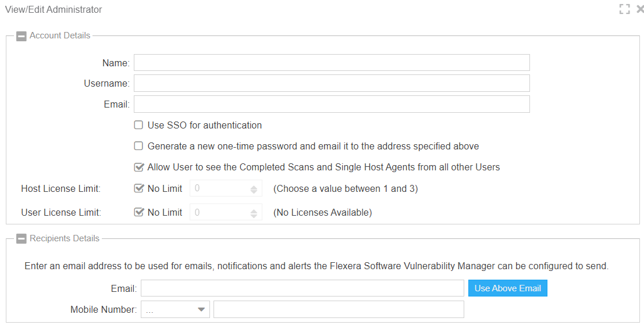Toggle Host License Limit No Limit checkbox

[138, 188]
